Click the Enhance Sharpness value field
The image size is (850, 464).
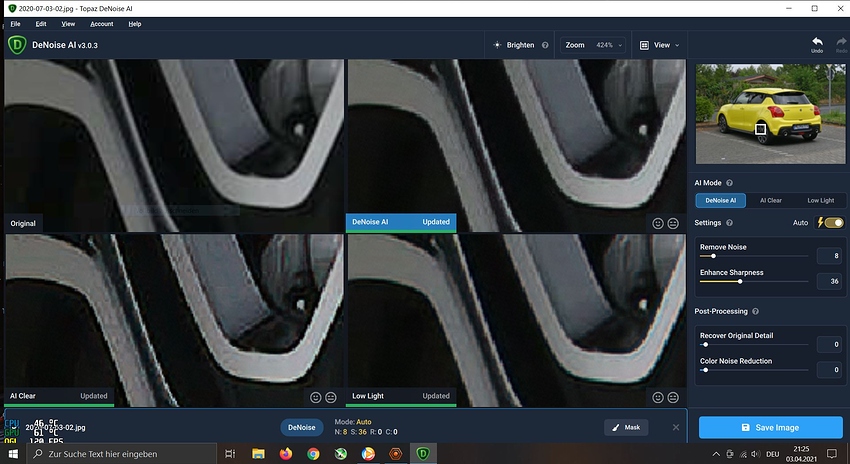829,281
